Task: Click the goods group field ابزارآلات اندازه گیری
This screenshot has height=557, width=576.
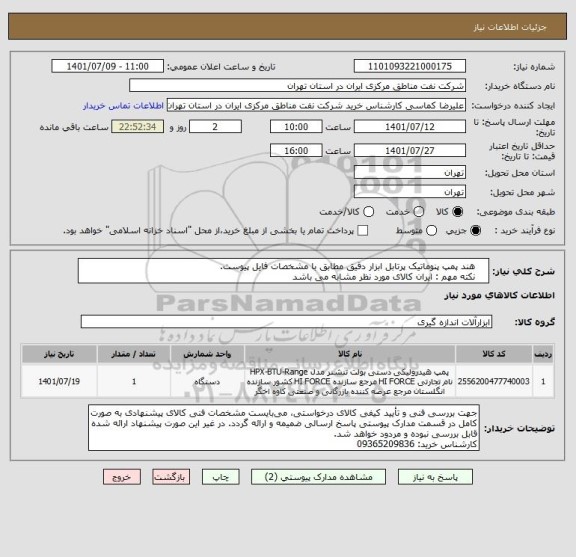Action: pyautogui.click(x=286, y=322)
